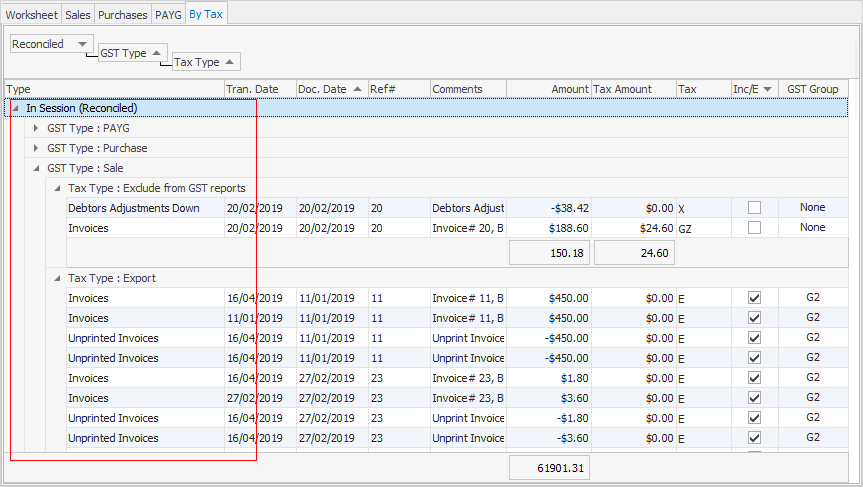Tick Inc/E checkbox for Invoice# 20 row
863x487 pixels.
(754, 228)
